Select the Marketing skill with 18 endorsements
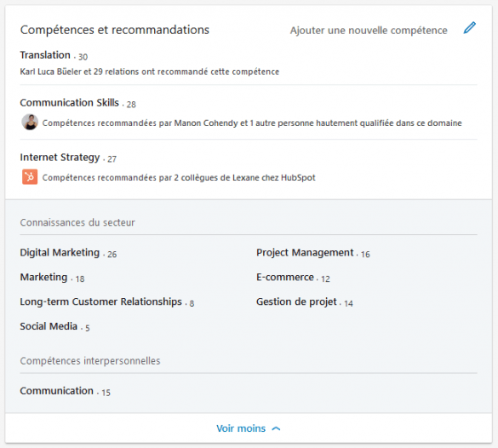498x448 pixels. pos(43,277)
